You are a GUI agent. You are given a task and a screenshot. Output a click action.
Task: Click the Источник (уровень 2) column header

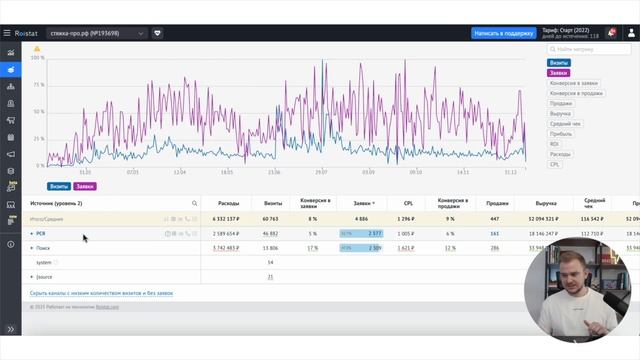56,203
